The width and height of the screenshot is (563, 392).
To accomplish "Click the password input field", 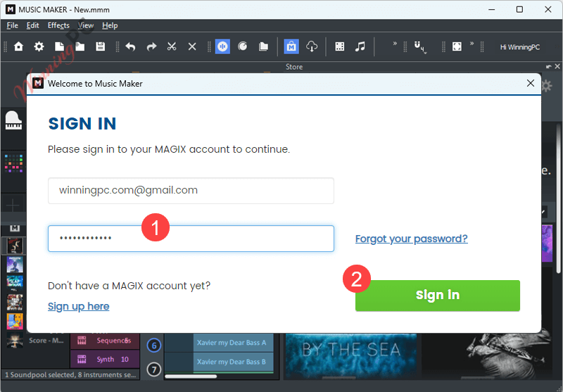I will pos(191,239).
